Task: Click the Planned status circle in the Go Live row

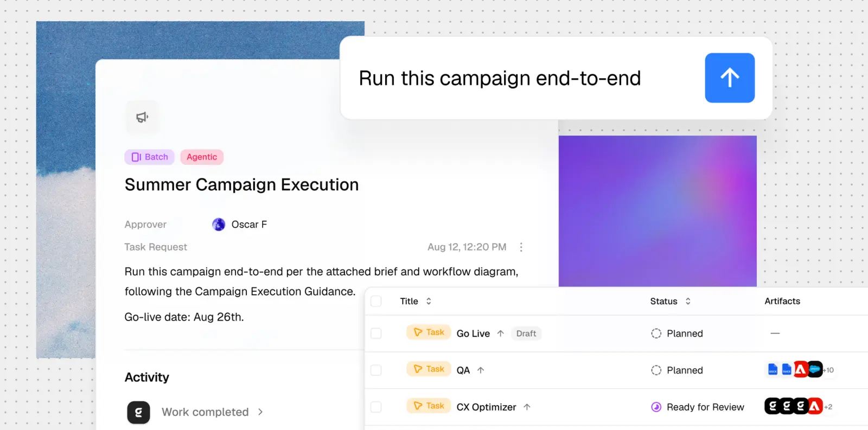Action: click(x=656, y=333)
